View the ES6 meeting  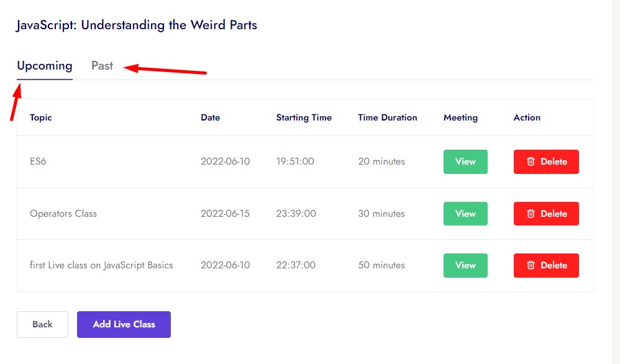465,162
